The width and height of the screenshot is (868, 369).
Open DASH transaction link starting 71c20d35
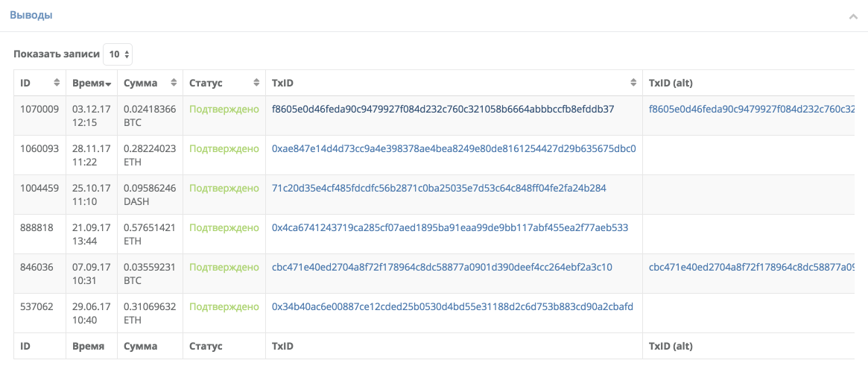pyautogui.click(x=439, y=188)
